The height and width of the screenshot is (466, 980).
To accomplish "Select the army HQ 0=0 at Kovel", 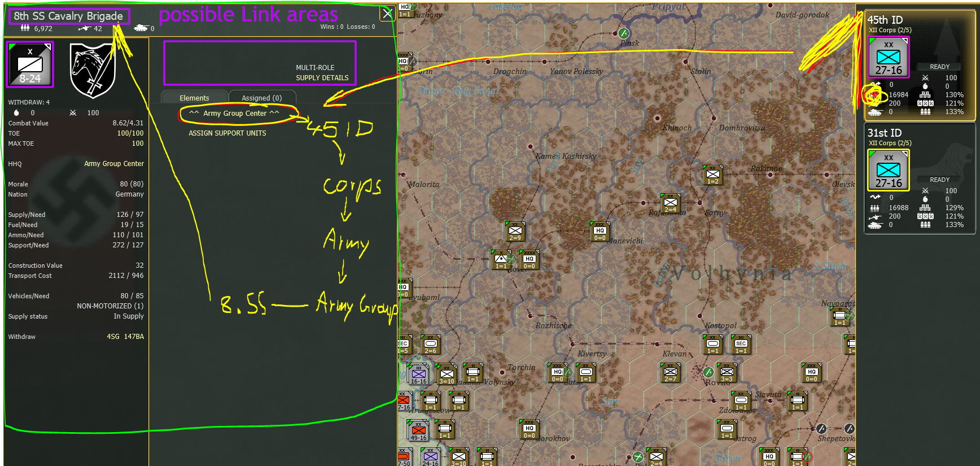I will coord(530,260).
